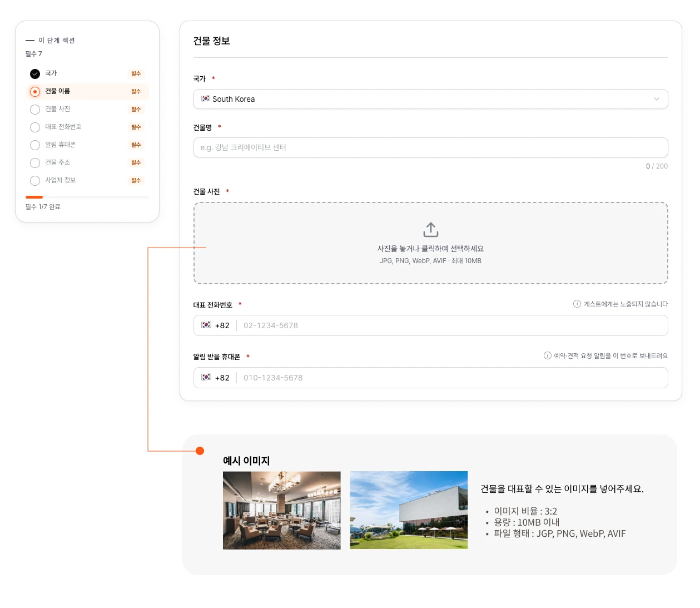Select the 대표 전화번호 step radio
Screen dimensions: 700x608
pos(35,127)
